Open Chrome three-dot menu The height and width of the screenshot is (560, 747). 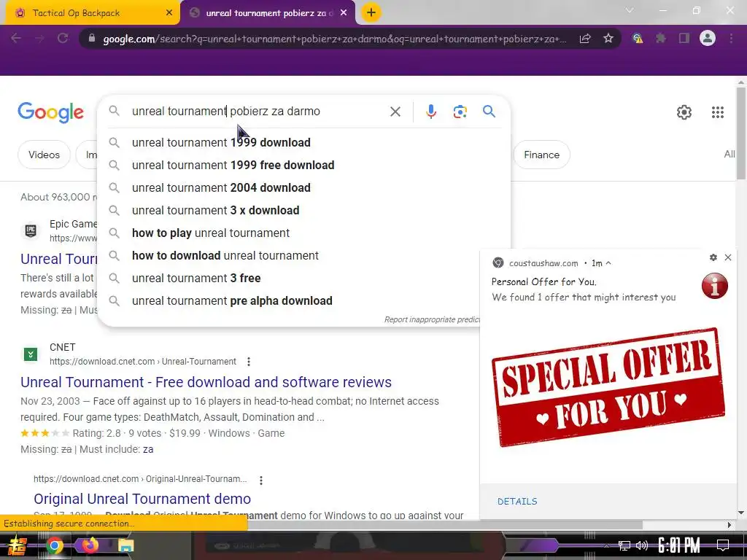point(731,38)
